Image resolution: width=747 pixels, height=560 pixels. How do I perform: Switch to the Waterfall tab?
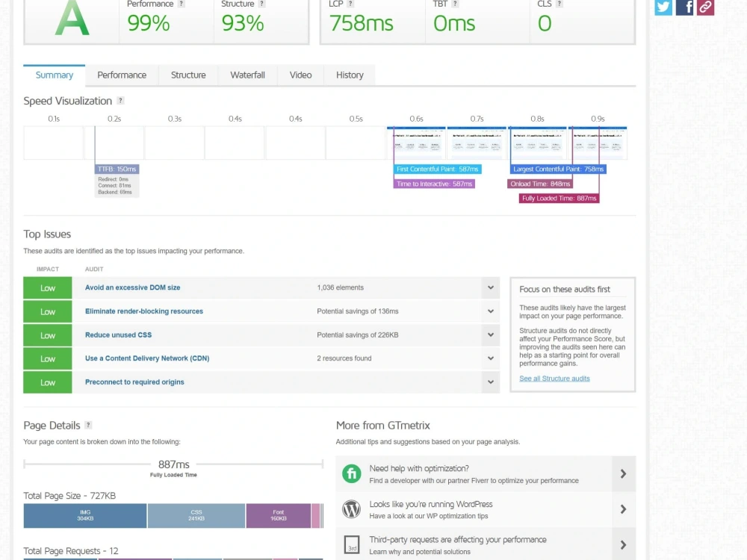click(x=247, y=75)
